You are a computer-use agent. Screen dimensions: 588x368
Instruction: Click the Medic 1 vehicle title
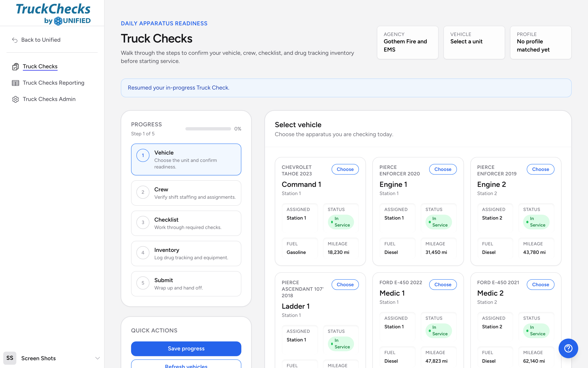[x=392, y=293]
